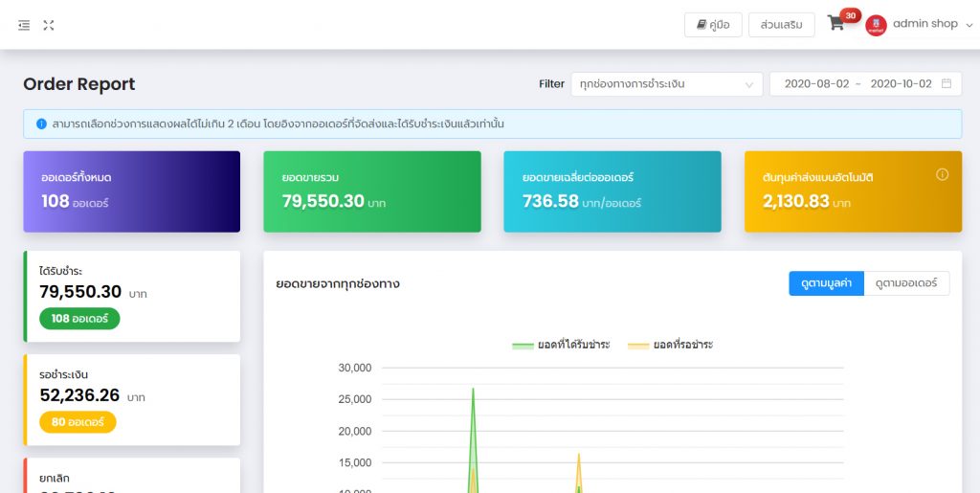Image resolution: width=980 pixels, height=493 pixels.
Task: Switch to ดูตามออเดอร์ view tab
Action: pos(906,283)
